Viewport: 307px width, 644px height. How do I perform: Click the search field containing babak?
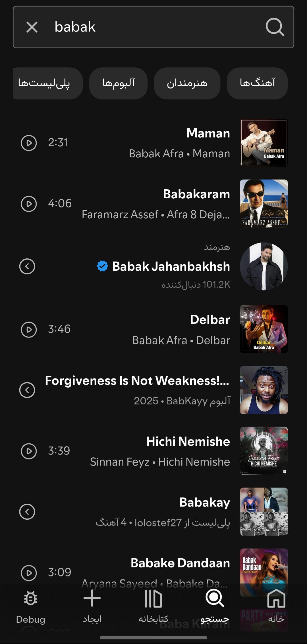tap(153, 27)
